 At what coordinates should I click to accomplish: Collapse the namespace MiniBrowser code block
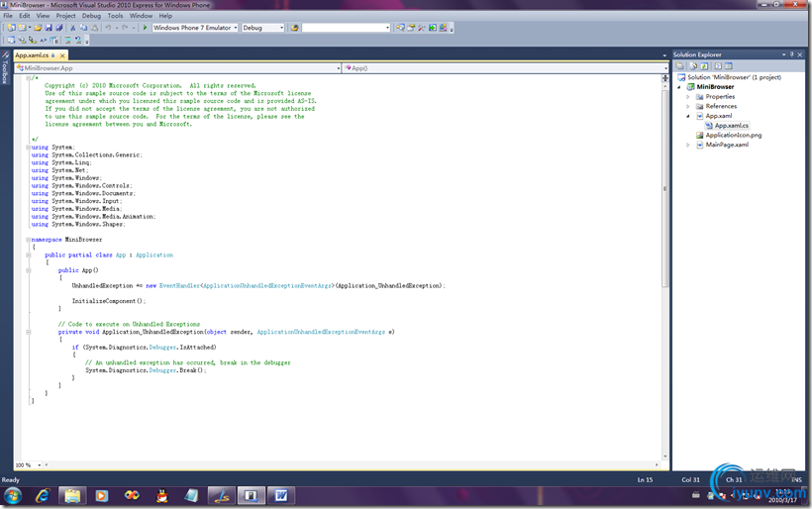[29, 240]
